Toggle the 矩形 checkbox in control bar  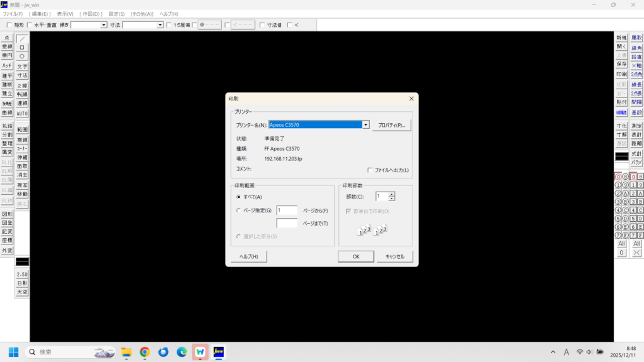click(x=9, y=25)
